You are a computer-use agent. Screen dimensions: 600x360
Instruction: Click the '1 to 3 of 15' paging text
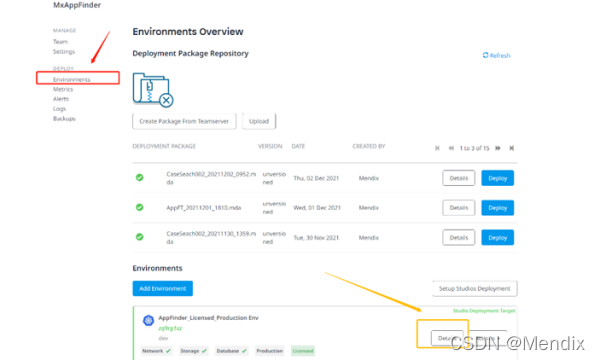point(474,148)
